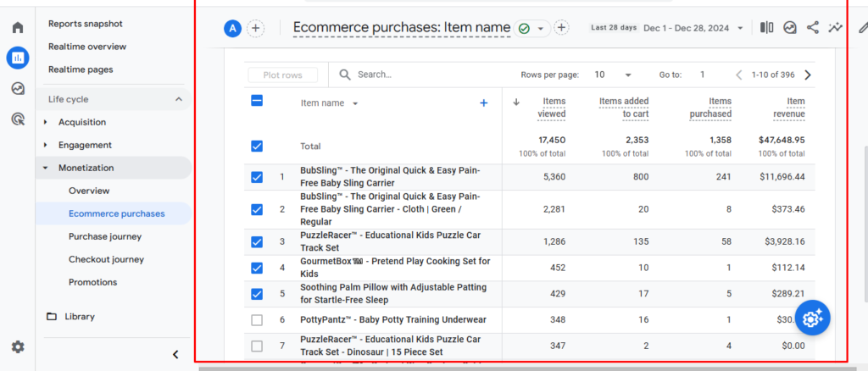This screenshot has height=371, width=868.
Task: Click the Plot rows button
Action: point(283,75)
